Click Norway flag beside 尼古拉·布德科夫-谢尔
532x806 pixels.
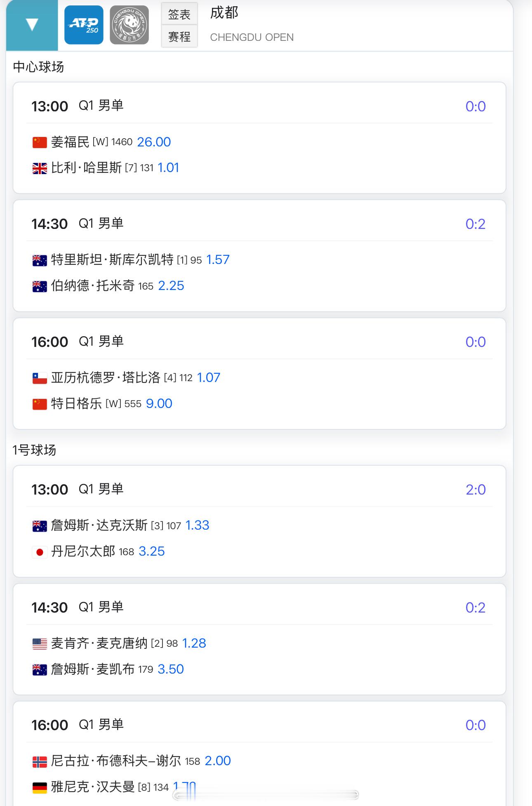pyautogui.click(x=40, y=761)
